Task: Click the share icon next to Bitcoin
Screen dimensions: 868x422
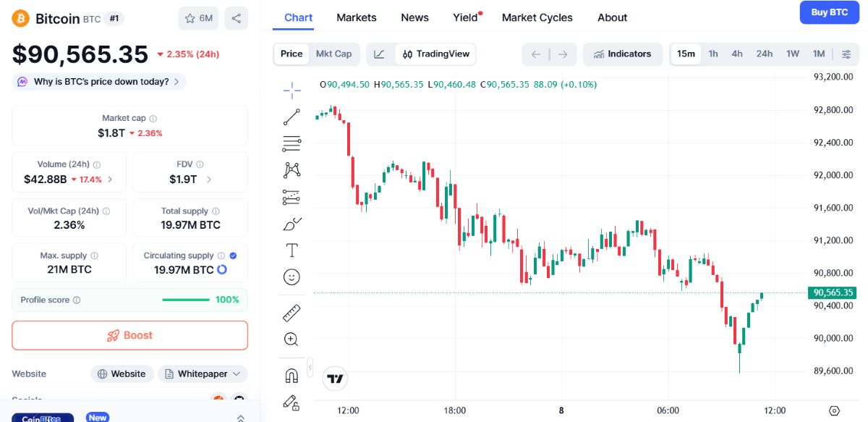Action: coord(236,19)
